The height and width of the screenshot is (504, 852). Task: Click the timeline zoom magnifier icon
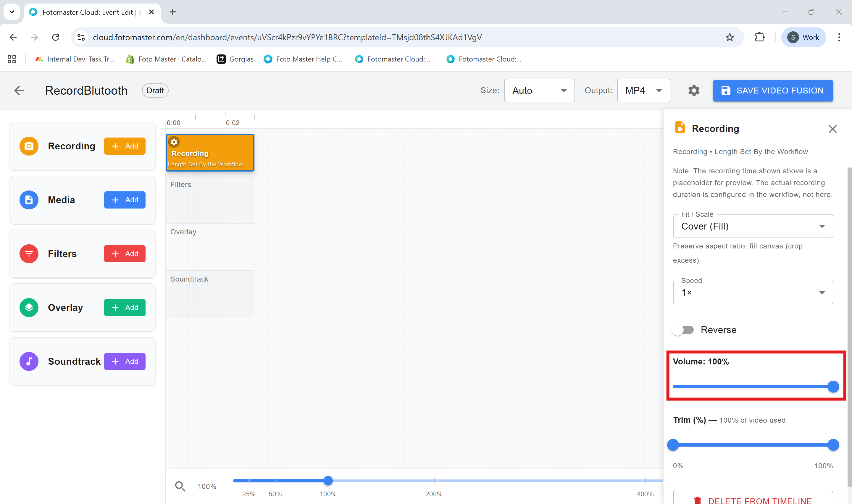tap(180, 486)
